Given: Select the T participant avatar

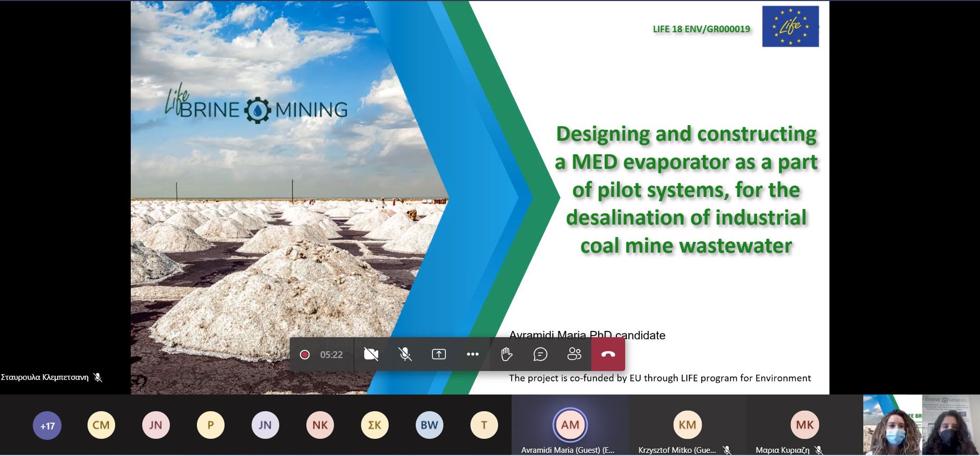Looking at the screenshot, I should click(484, 425).
